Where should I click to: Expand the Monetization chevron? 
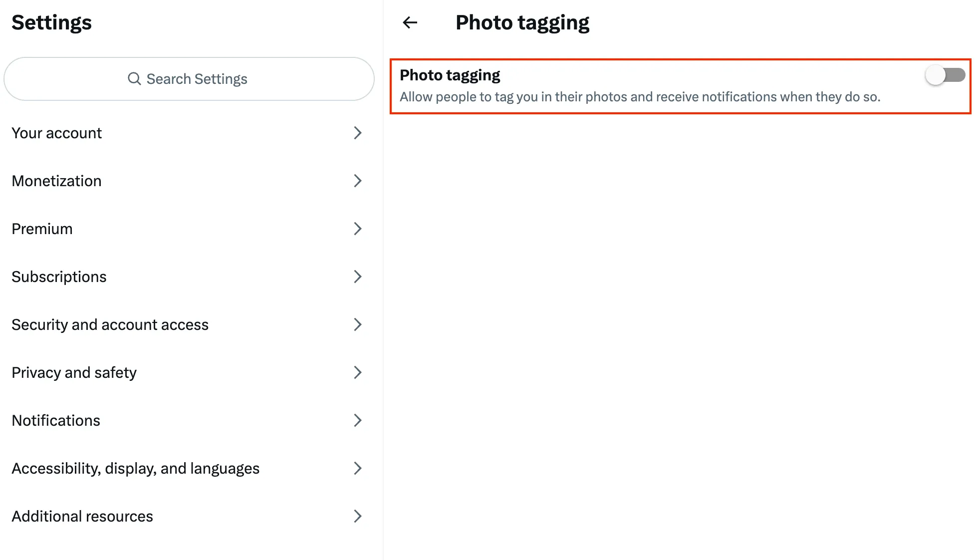click(x=357, y=181)
